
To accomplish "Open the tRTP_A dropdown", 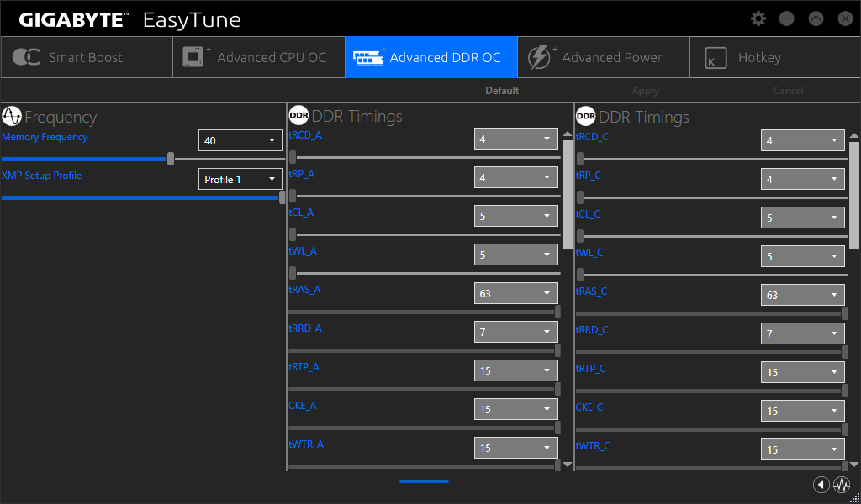I will pyautogui.click(x=516, y=370).
